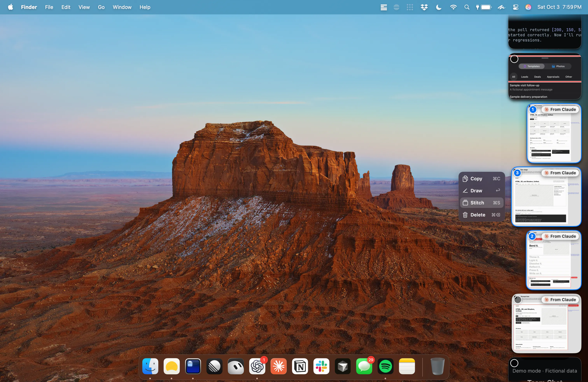The width and height of the screenshot is (588, 382).
Task: Choose Copy in the context menu
Action: coord(481,179)
